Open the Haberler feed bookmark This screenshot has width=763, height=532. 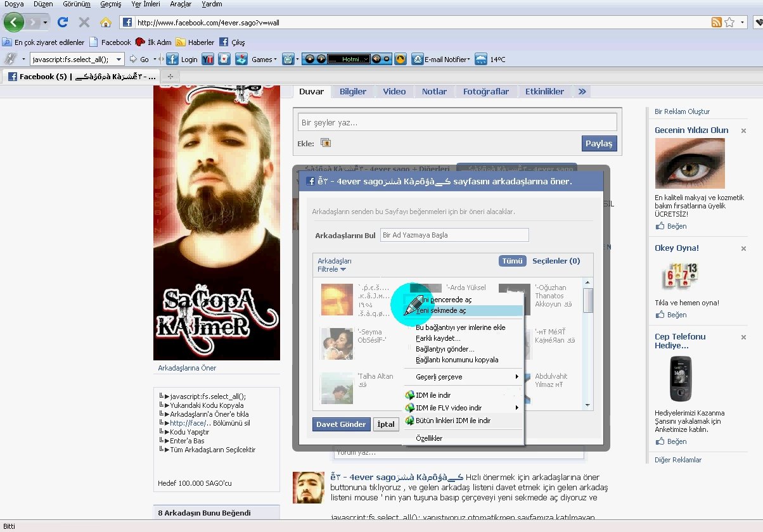pyautogui.click(x=195, y=42)
